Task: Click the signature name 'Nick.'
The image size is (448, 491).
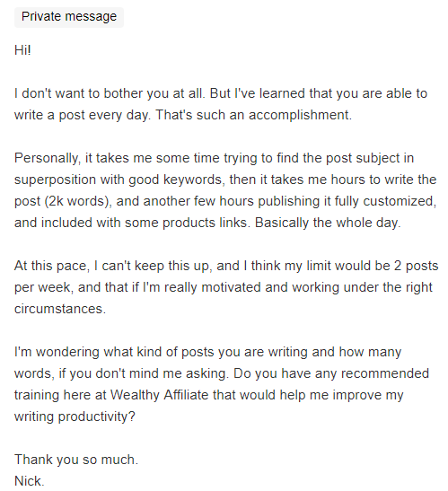Action: click(30, 481)
